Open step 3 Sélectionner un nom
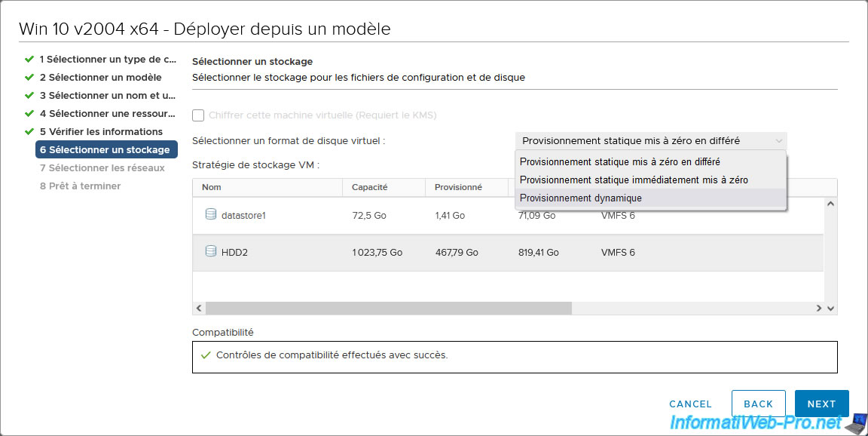Screen dimensions: 868x436 click(107, 95)
